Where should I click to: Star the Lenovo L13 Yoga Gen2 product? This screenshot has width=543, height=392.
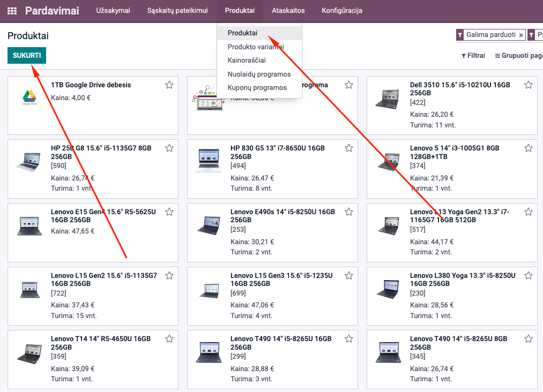tap(528, 212)
